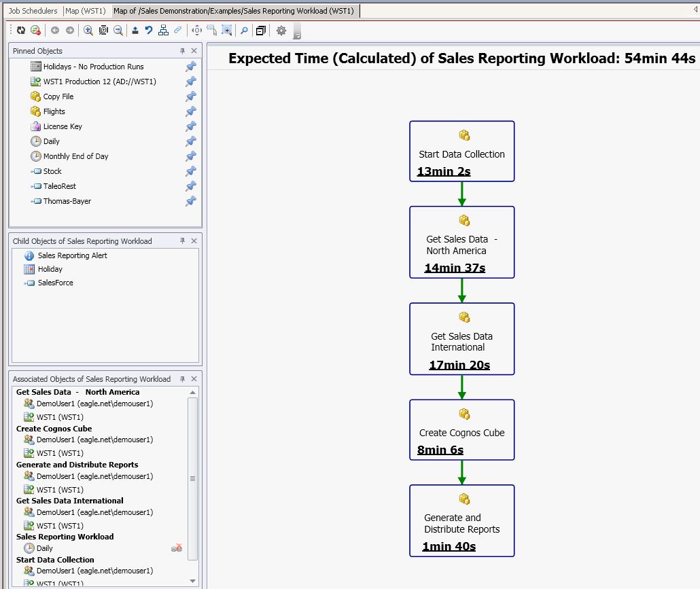
Task: Toggle auto-hide pin on Pinned Objects panel
Action: tap(182, 51)
